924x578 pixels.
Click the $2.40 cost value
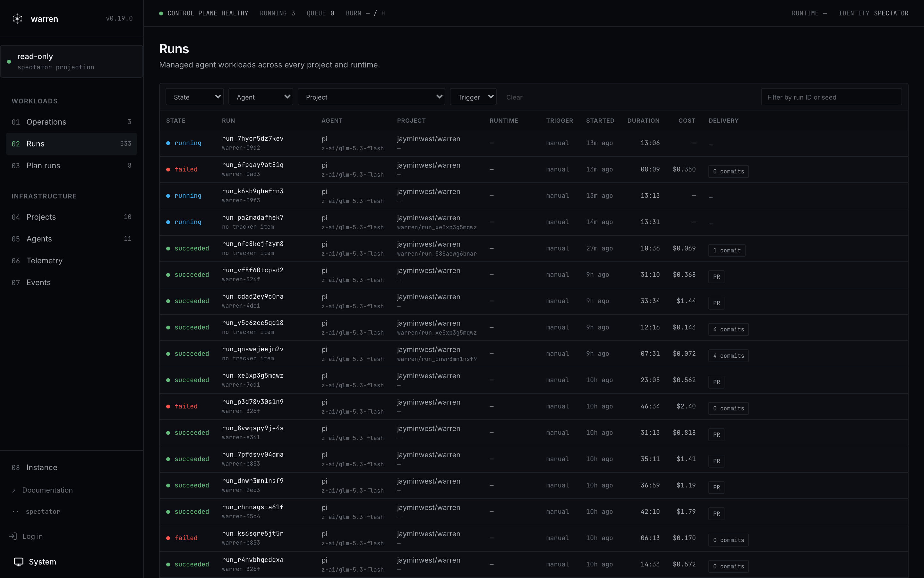[x=686, y=406]
